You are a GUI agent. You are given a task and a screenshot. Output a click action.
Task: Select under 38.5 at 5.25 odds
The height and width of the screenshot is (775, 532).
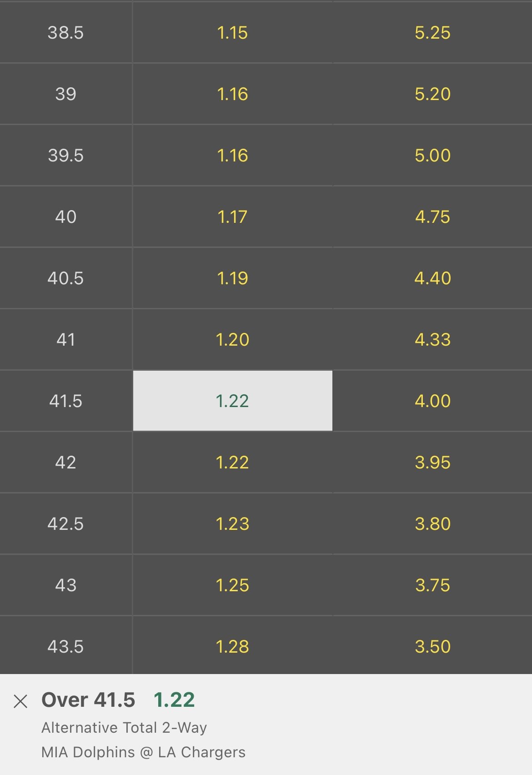[432, 33]
